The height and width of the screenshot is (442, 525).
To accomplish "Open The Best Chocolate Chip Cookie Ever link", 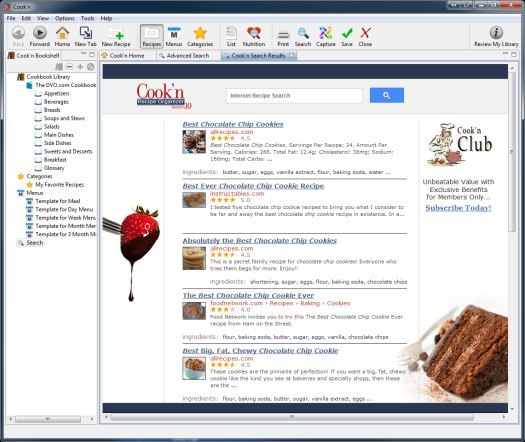I will point(248,295).
